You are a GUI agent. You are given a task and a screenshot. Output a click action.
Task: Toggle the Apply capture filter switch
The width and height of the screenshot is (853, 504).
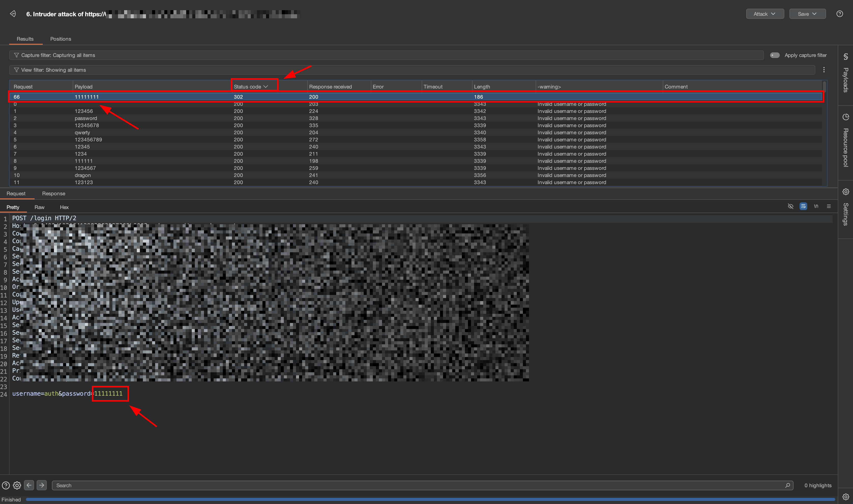tap(775, 55)
